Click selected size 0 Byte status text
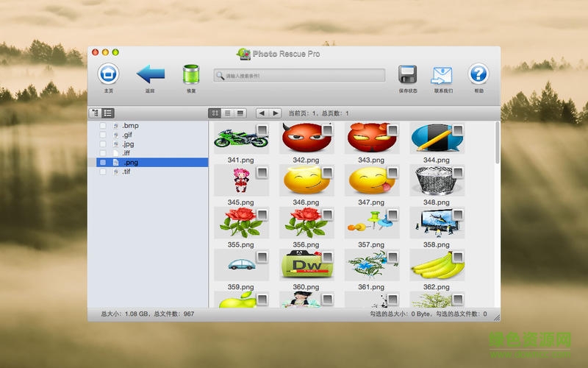 click(x=429, y=314)
